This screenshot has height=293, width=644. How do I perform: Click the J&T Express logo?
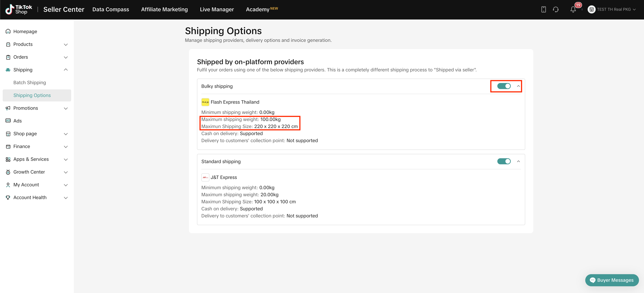[205, 177]
